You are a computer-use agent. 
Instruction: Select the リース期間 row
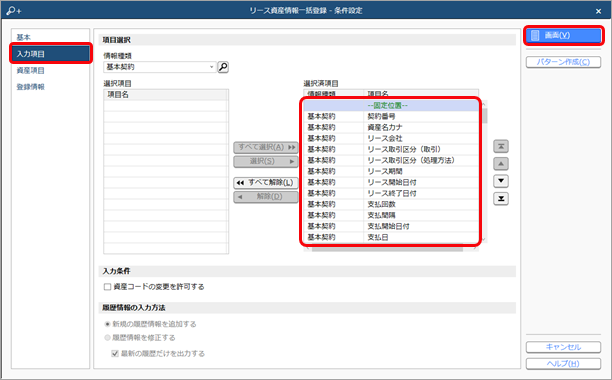tap(391, 171)
